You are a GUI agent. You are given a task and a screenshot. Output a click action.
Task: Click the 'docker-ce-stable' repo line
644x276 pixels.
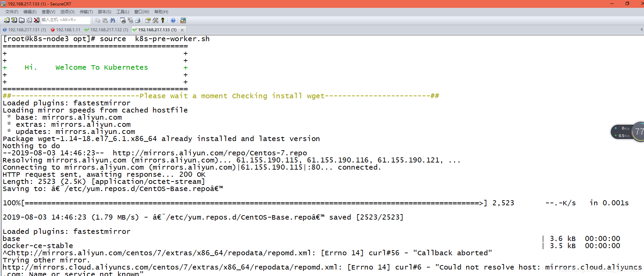tap(38, 246)
